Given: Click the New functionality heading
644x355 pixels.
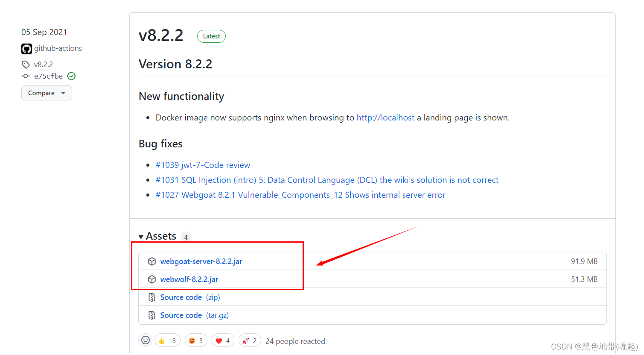Looking at the screenshot, I should [181, 97].
